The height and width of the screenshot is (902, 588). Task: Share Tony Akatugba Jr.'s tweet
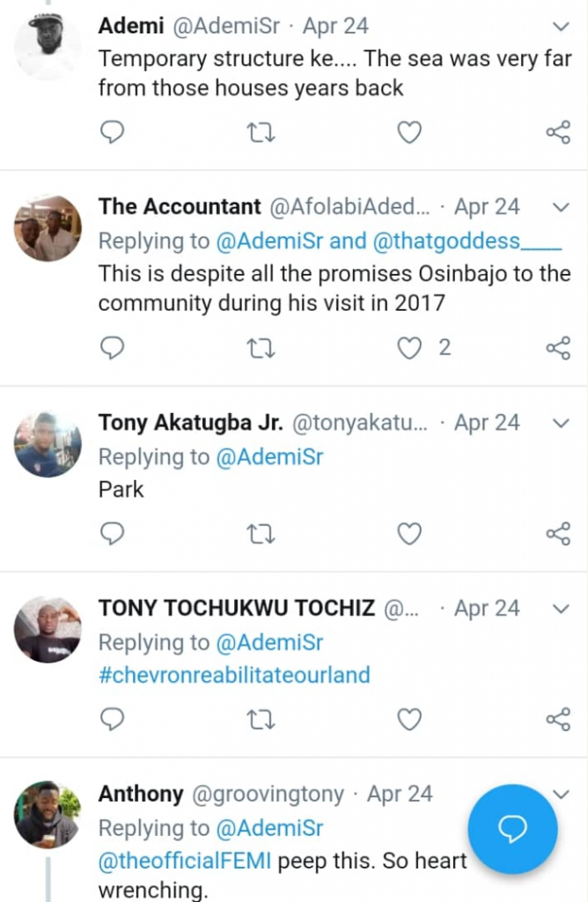558,534
